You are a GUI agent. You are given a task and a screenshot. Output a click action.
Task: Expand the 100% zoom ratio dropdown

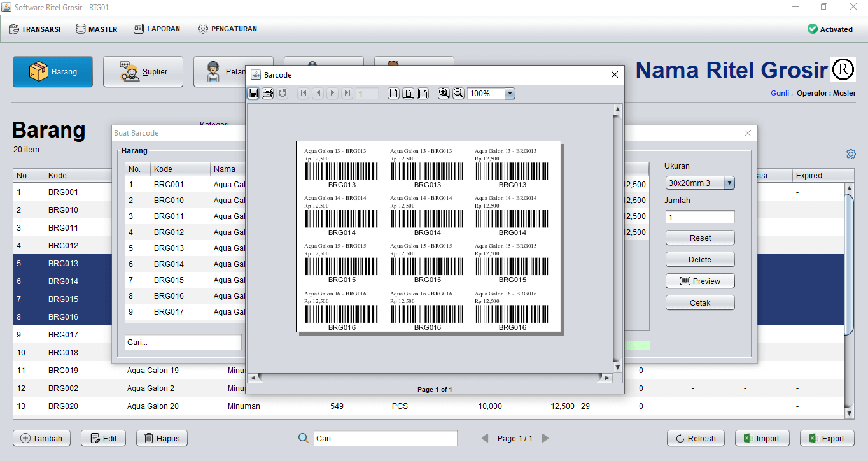[510, 94]
